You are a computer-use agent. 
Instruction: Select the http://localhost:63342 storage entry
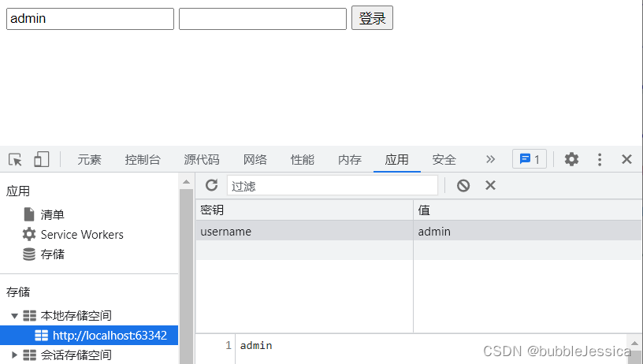click(89, 336)
